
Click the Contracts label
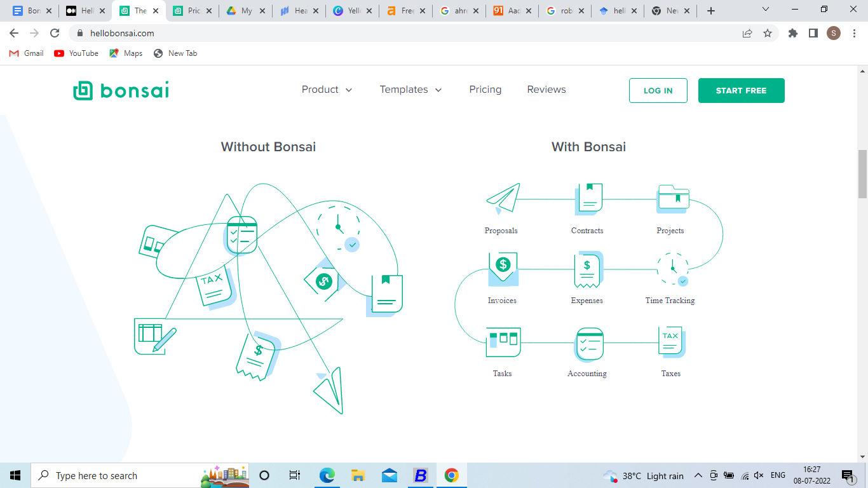pyautogui.click(x=587, y=231)
